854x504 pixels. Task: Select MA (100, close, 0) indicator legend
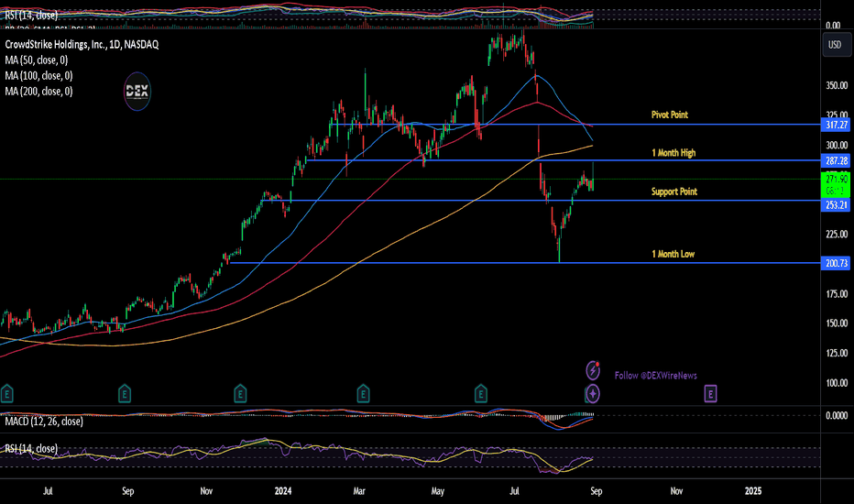click(x=38, y=76)
